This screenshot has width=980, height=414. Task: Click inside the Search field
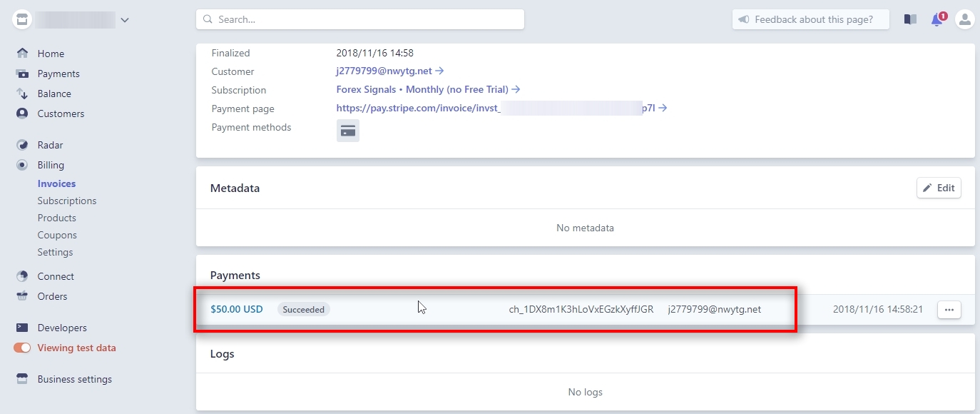(360, 19)
